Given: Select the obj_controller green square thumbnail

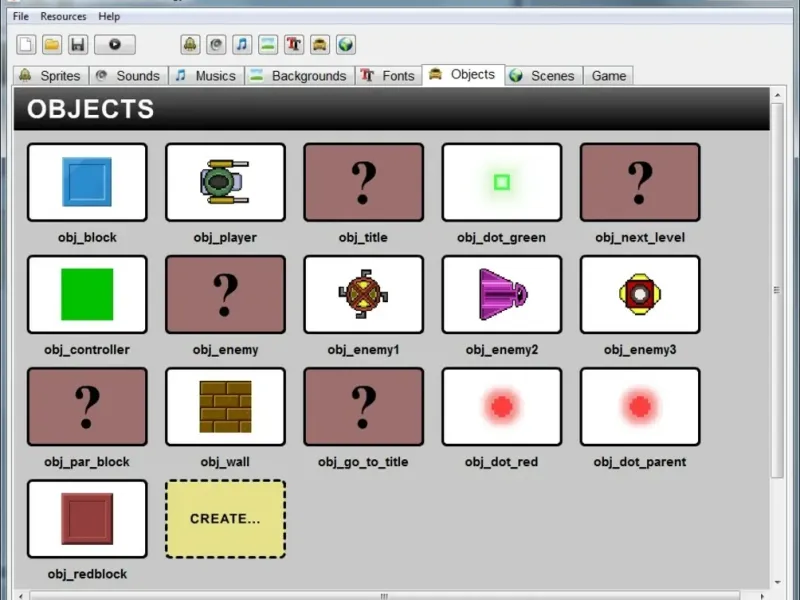Looking at the screenshot, I should point(87,294).
